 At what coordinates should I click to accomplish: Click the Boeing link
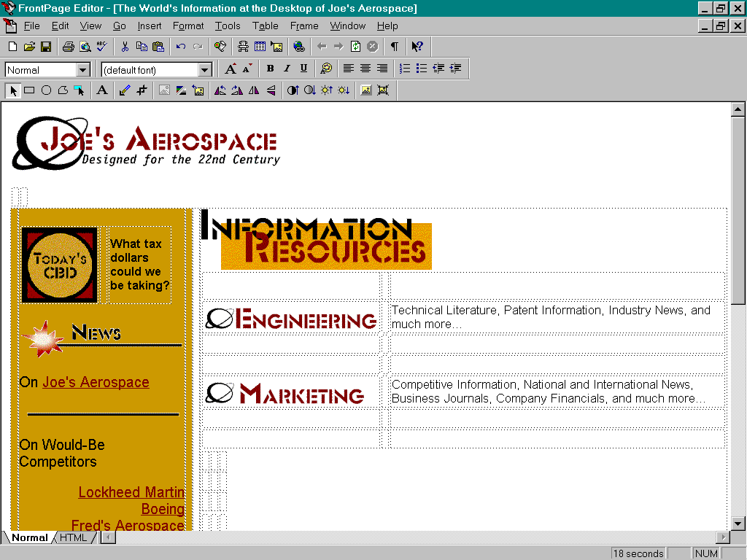click(x=163, y=508)
